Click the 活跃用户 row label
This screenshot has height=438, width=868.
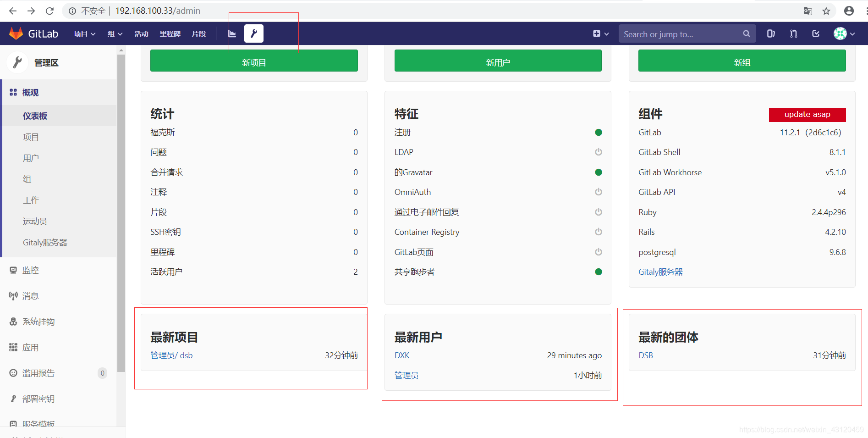[x=166, y=272]
